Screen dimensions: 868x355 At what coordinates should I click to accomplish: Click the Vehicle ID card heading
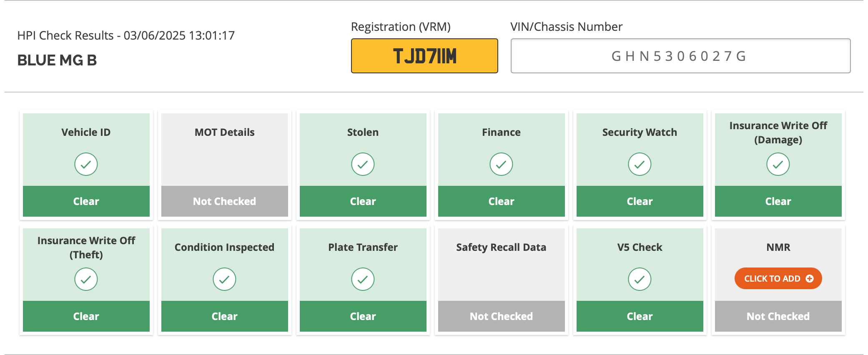86,132
